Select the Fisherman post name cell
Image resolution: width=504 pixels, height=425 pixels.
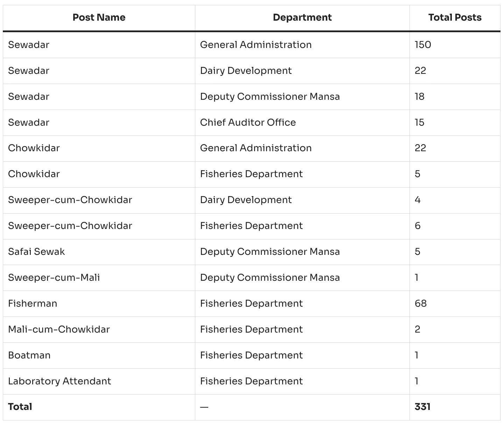click(x=33, y=304)
